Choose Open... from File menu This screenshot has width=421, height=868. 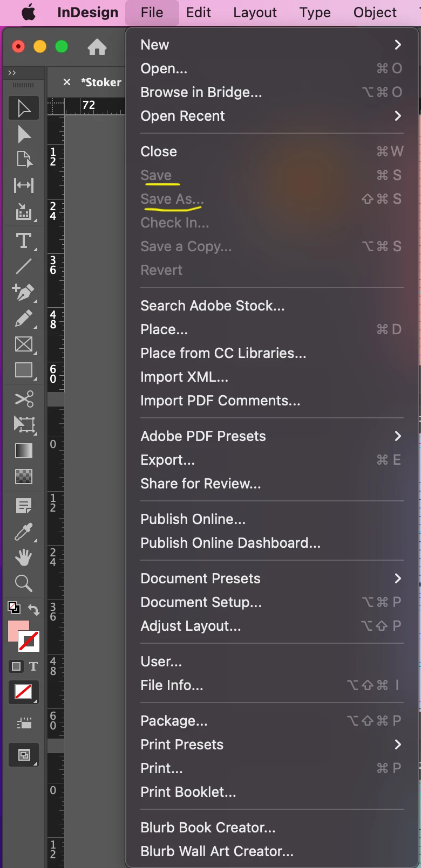pyautogui.click(x=272, y=68)
